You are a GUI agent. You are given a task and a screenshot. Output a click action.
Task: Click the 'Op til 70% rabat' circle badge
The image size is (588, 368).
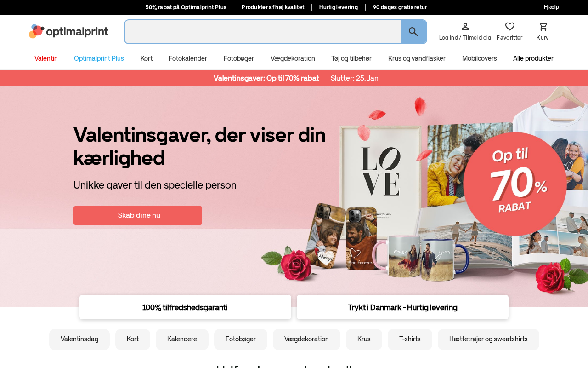click(515, 184)
